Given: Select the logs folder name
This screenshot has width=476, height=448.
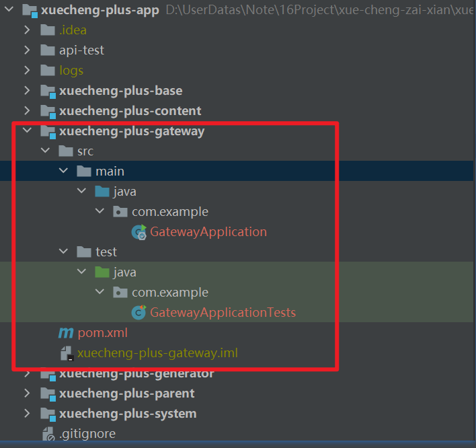Looking at the screenshot, I should pos(71,71).
